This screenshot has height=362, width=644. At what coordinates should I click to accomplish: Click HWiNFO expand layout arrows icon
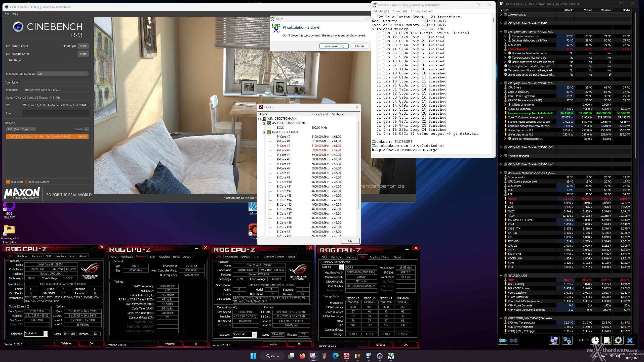tap(503, 340)
